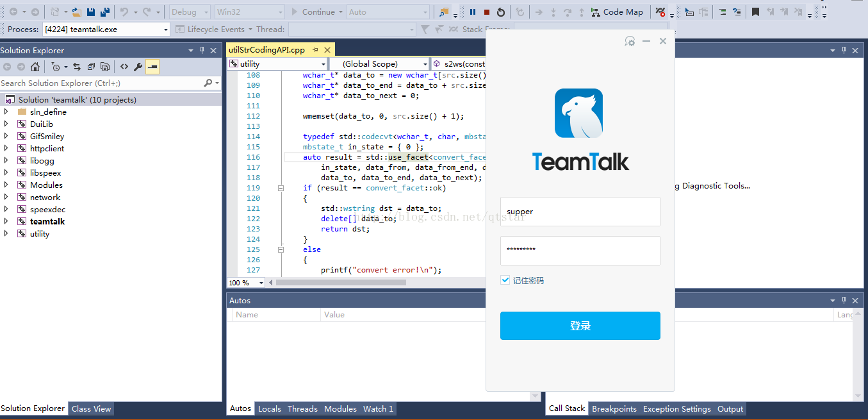Go to Solution Explorer Home view
Screen dimensions: 868x420
point(35,67)
